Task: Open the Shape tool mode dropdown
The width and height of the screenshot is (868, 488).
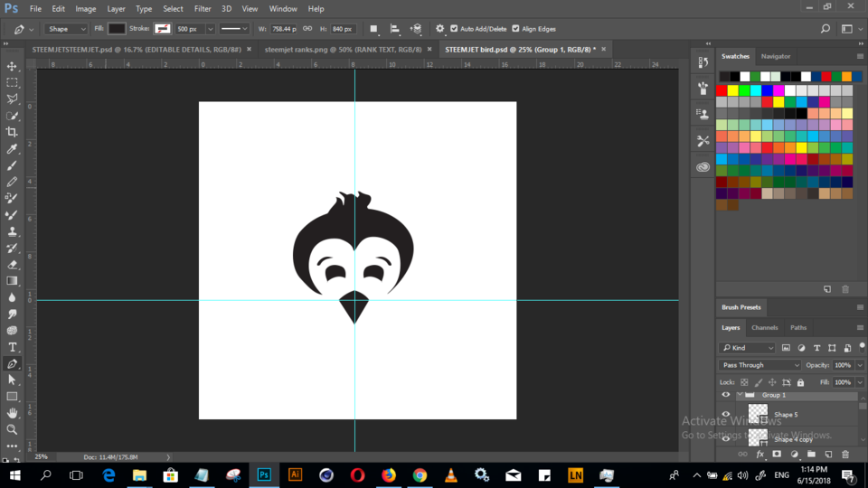Action: point(66,29)
